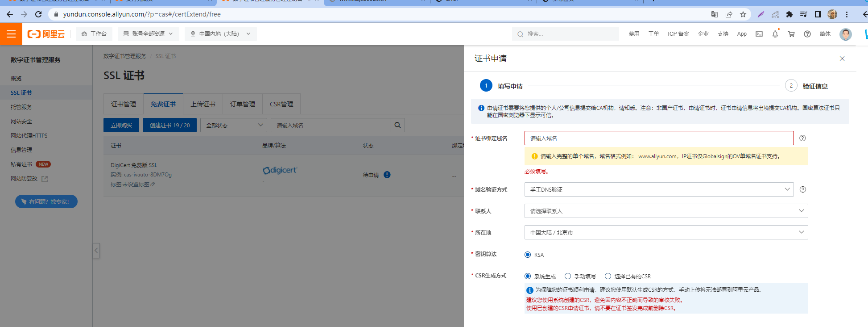
Task: Close the 证书申请 panel
Action: point(842,59)
